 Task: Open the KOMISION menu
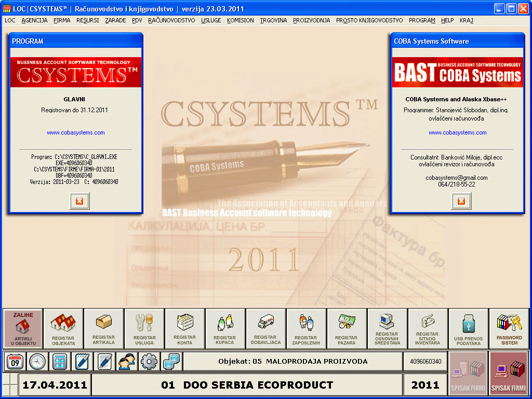(x=240, y=20)
